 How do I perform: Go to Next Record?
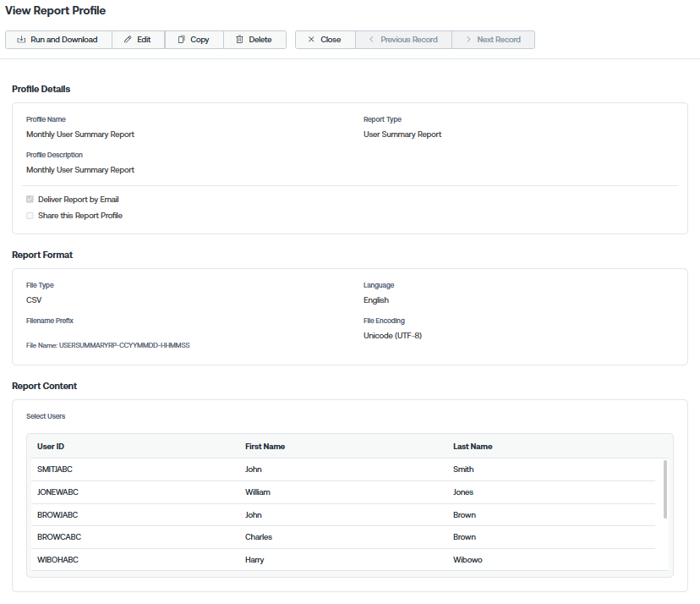coord(494,40)
